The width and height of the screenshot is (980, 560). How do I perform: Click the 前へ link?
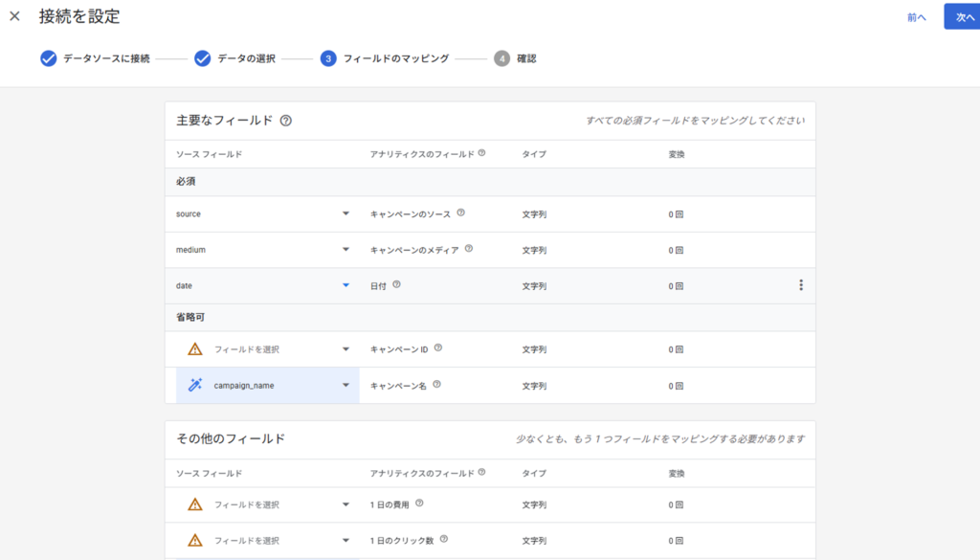click(916, 17)
